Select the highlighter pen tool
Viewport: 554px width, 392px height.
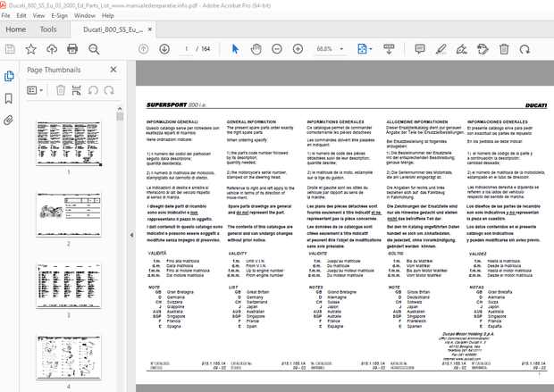point(441,49)
